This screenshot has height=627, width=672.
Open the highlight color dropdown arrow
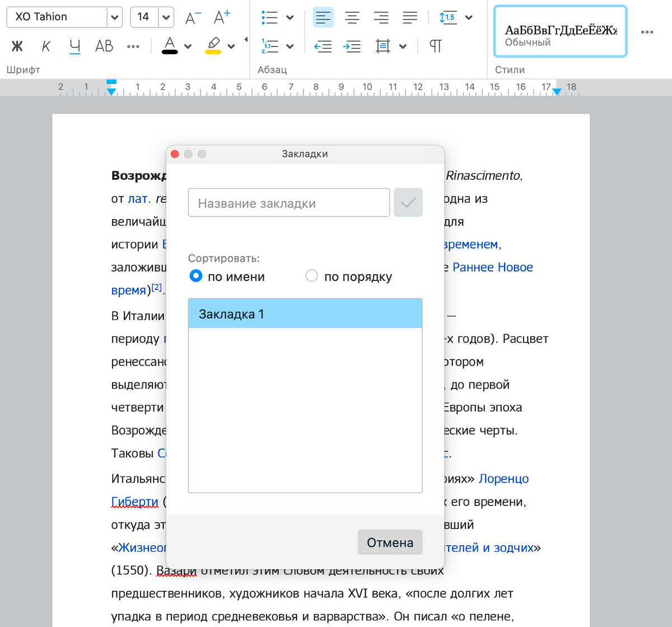231,47
